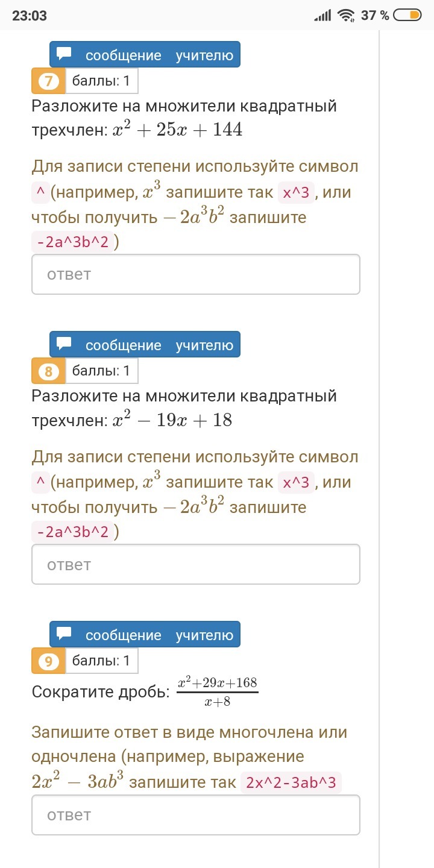Focus answer field for x²−19x+18
434x868 pixels.
[196, 564]
